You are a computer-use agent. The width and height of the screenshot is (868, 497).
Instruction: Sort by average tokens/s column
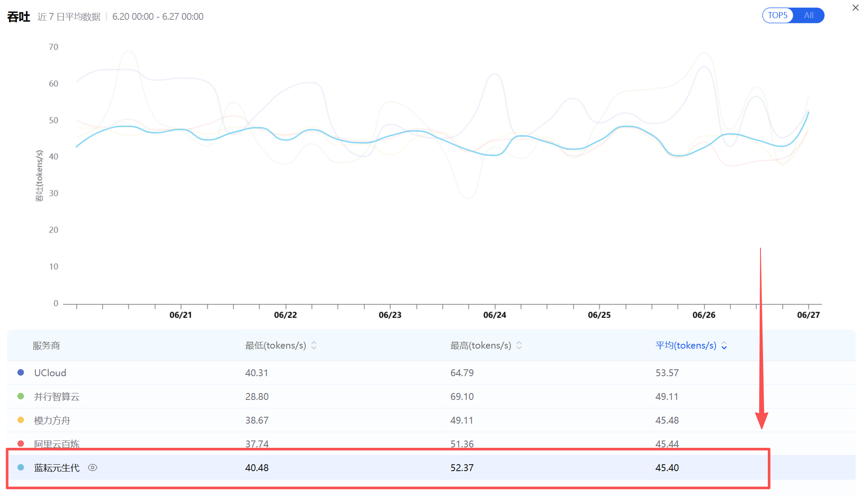click(724, 346)
